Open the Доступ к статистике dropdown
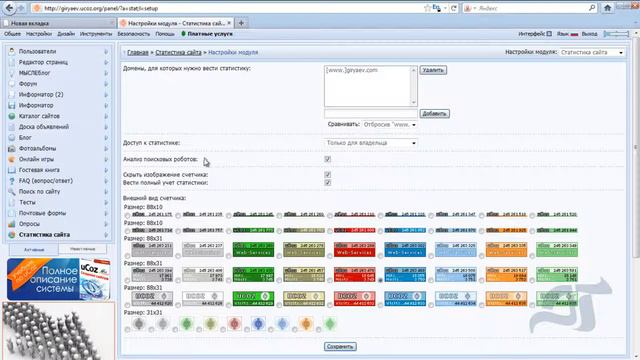This screenshot has width=640, height=360. tap(371, 143)
